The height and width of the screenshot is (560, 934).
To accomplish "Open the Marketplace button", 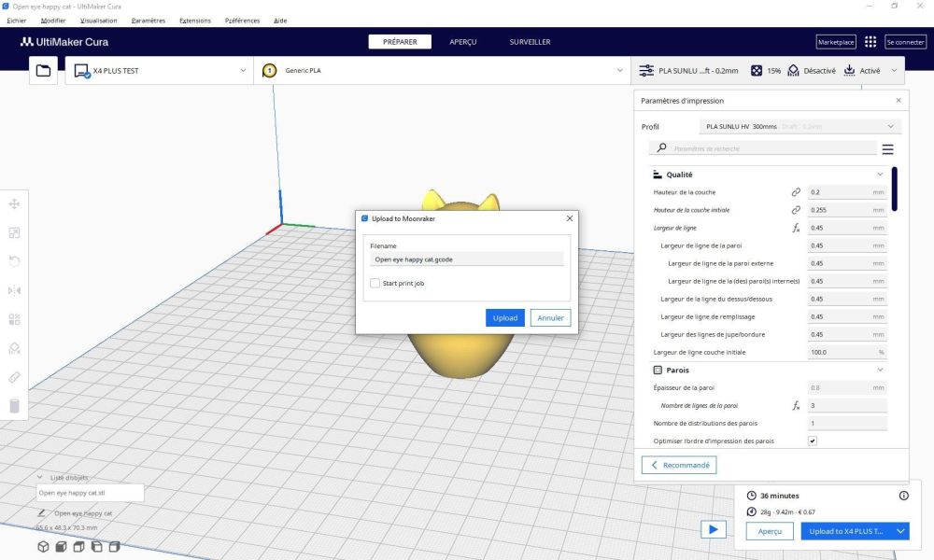I will pos(836,42).
